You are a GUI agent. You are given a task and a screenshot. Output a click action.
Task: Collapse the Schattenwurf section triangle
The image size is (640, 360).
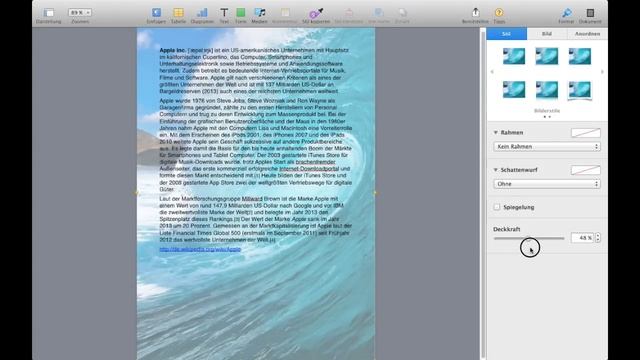(x=496, y=170)
